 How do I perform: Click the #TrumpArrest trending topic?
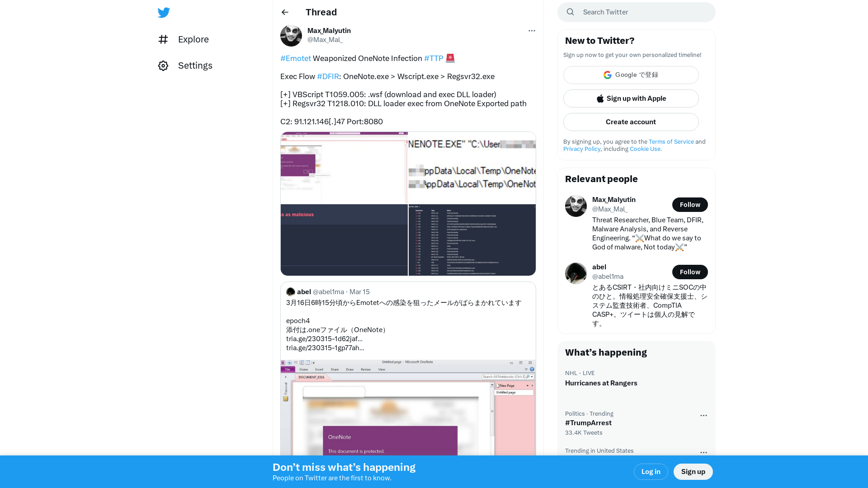tap(588, 422)
